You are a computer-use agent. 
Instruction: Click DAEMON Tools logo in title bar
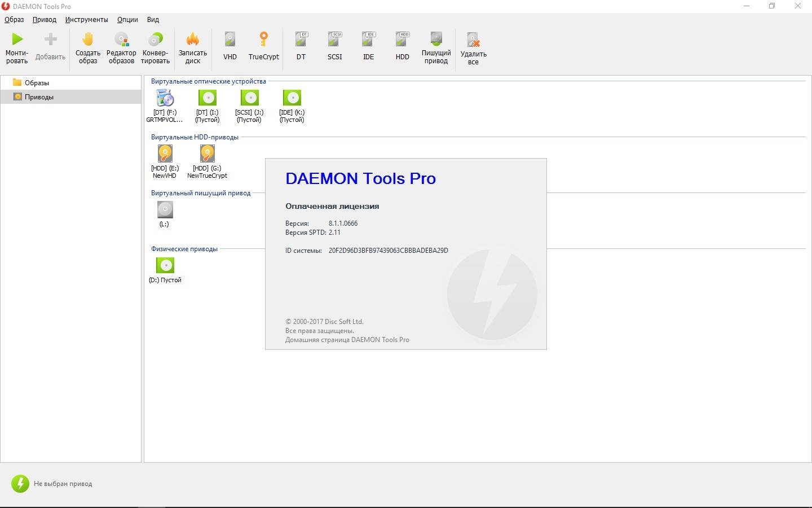click(x=6, y=6)
